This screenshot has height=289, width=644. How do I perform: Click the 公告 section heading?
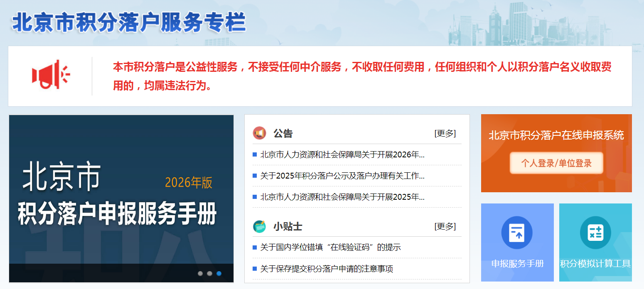[x=283, y=133]
